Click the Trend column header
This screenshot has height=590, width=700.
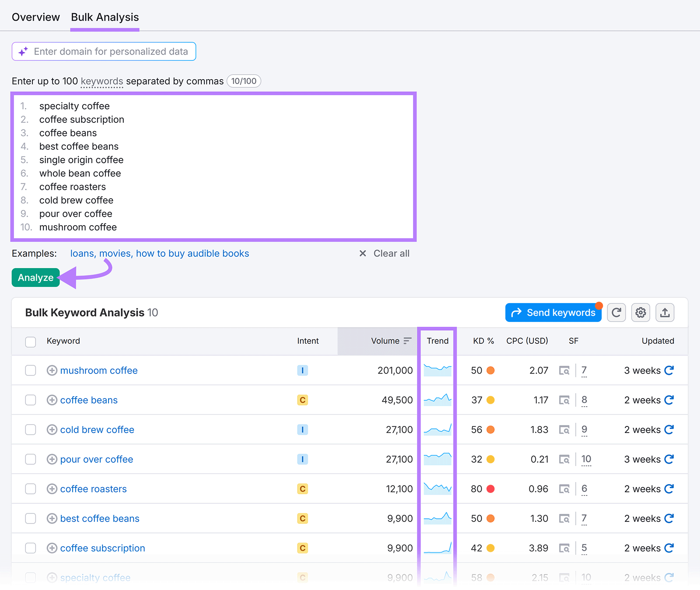pos(437,341)
